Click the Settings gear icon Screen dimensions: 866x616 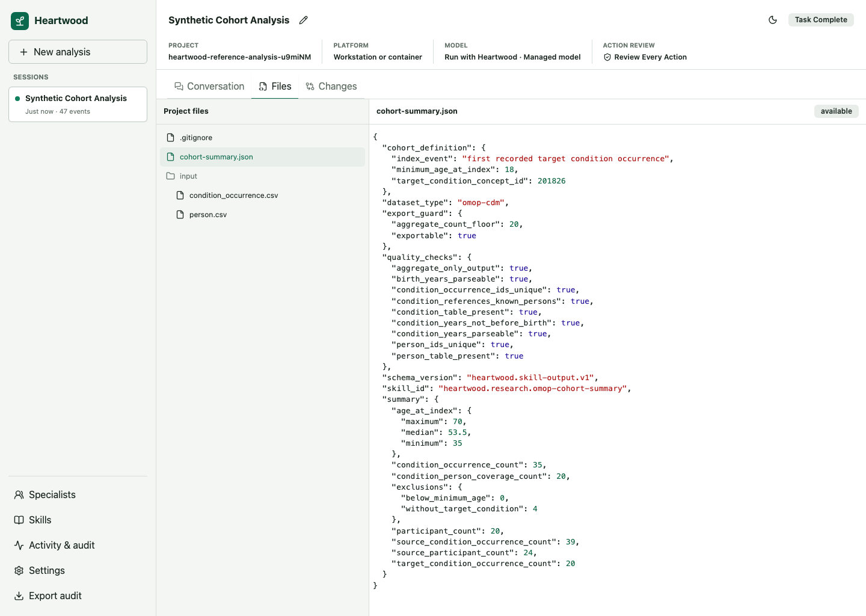(19, 570)
